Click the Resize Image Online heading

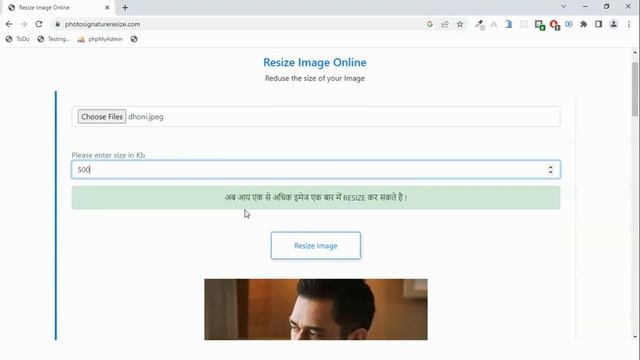pos(315,62)
